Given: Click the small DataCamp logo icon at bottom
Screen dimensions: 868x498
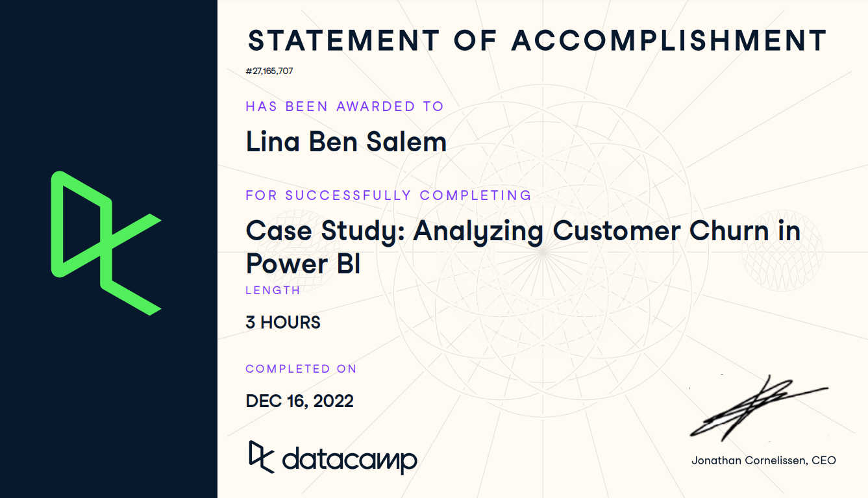Looking at the screenshot, I should click(x=262, y=456).
